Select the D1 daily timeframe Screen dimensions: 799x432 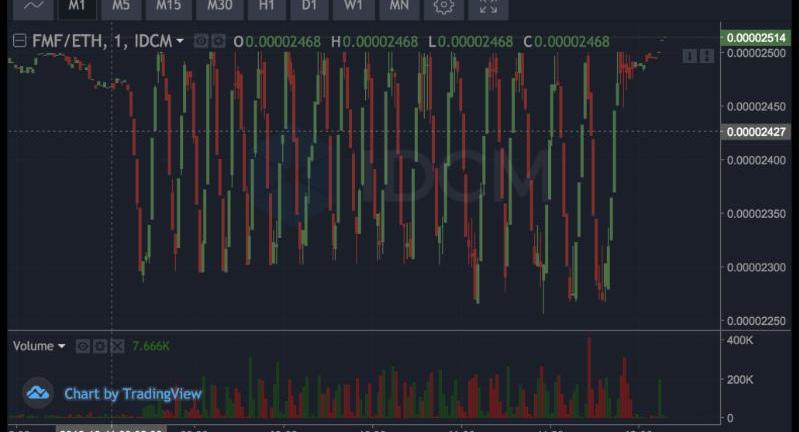pyautogui.click(x=310, y=6)
